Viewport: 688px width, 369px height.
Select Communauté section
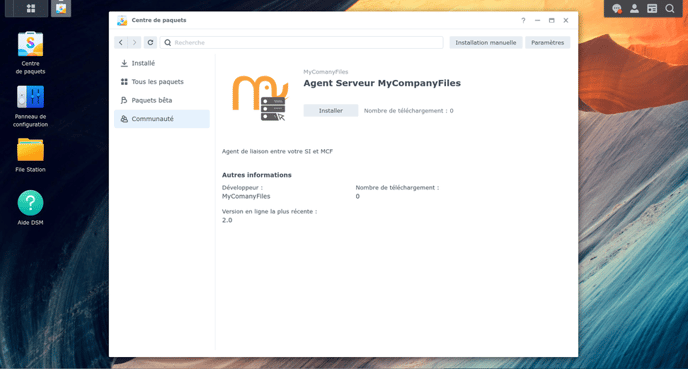click(162, 119)
